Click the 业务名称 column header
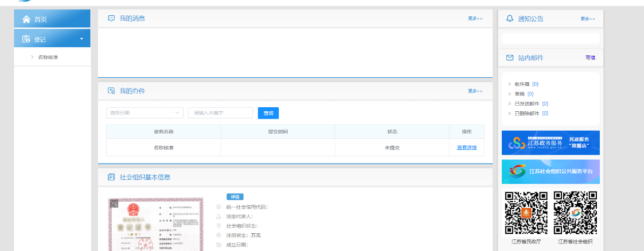The width and height of the screenshot is (644, 251). click(164, 132)
